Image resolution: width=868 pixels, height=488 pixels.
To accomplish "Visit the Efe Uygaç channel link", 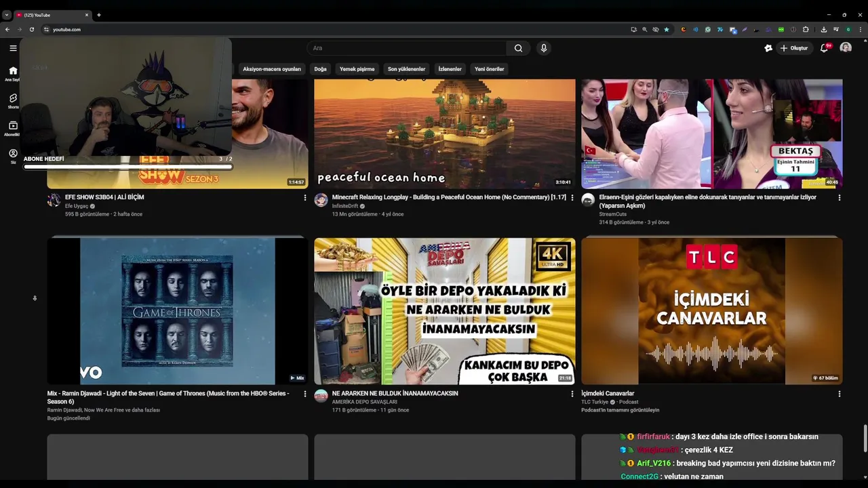I will point(77,206).
